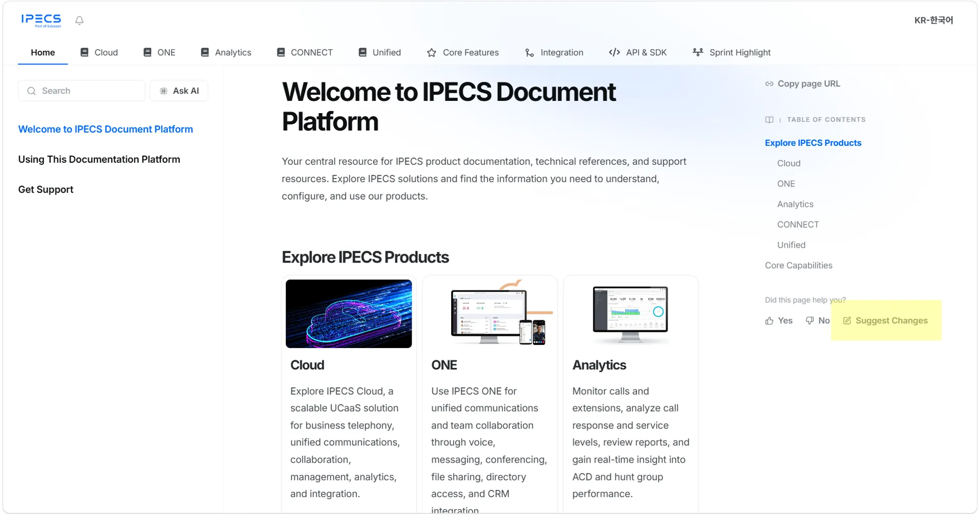Select Welcome to IPECS Document Platform link
Screen dimensions: 980x516
[x=105, y=129]
